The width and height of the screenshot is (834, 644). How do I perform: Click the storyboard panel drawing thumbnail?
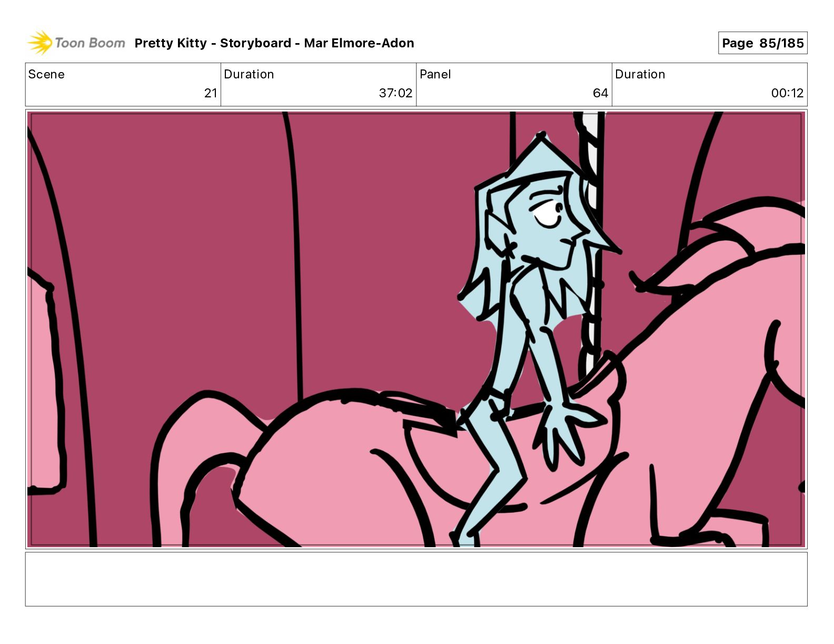pyautogui.click(x=416, y=329)
